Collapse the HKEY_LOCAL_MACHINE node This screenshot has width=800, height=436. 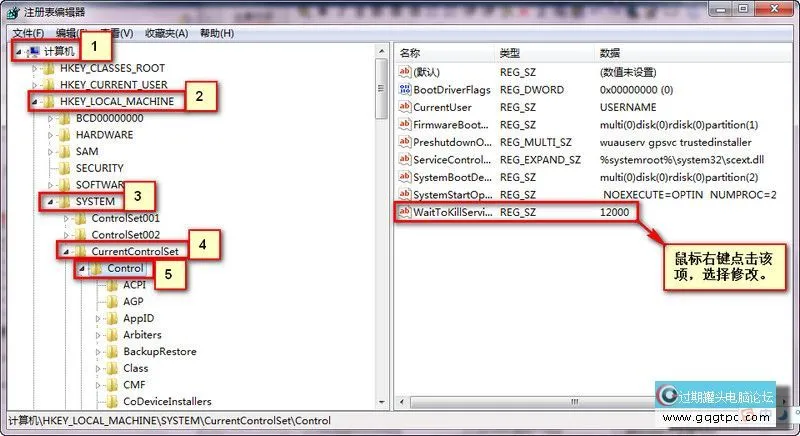point(35,102)
